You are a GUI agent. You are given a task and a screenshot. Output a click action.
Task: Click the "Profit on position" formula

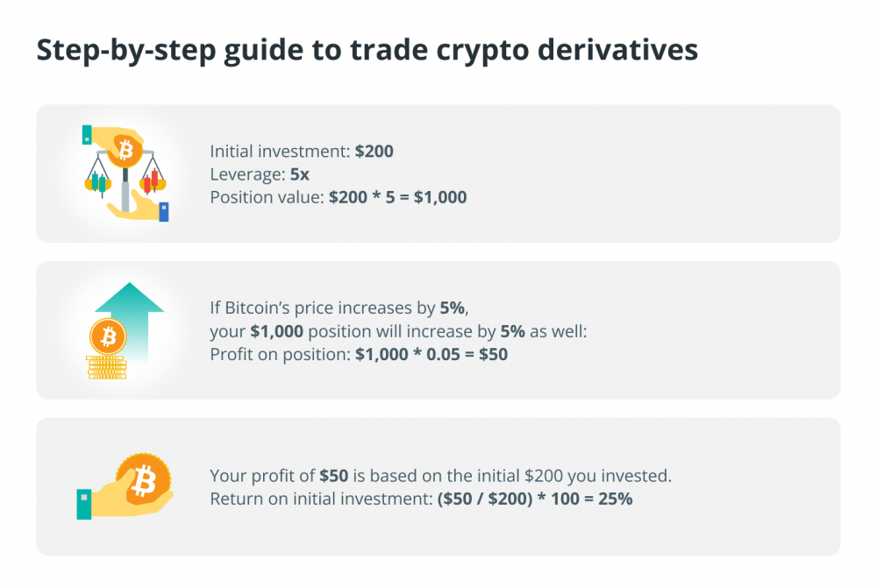pyautogui.click(x=359, y=354)
